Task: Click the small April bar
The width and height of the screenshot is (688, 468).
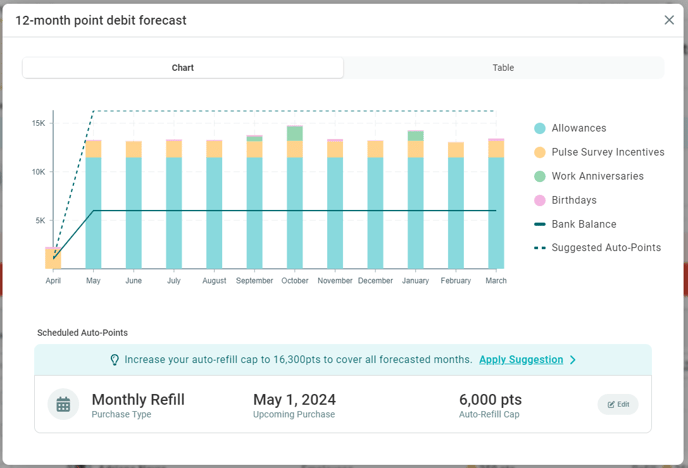Action: pyautogui.click(x=53, y=259)
